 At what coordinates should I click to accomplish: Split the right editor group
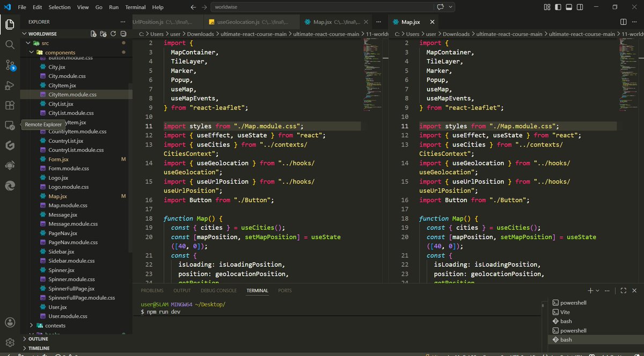(x=623, y=22)
